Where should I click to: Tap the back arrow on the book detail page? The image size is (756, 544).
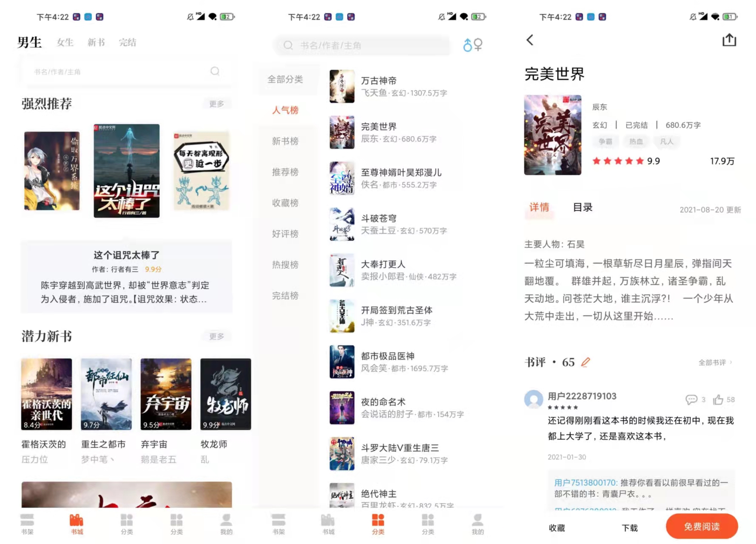tap(529, 40)
